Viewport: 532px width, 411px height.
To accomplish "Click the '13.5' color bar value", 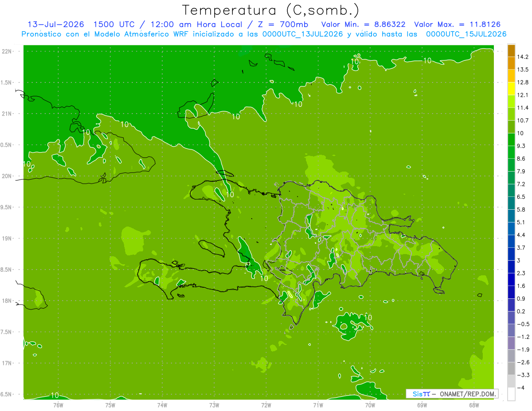I will pyautogui.click(x=523, y=70).
